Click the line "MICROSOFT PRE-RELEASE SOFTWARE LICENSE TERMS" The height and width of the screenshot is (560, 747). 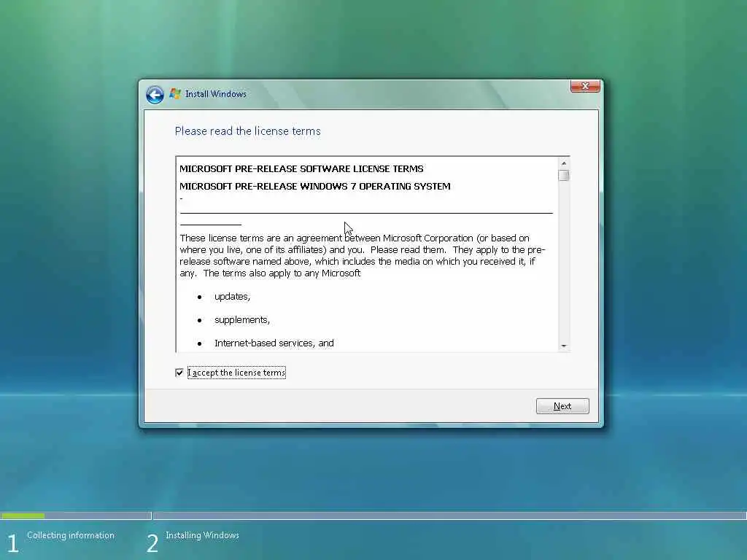click(301, 168)
